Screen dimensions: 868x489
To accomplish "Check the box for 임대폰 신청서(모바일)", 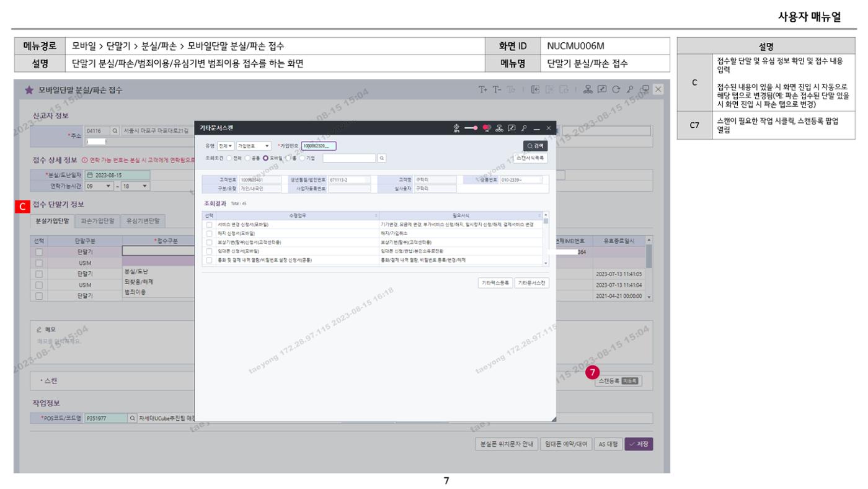I will click(x=210, y=251).
